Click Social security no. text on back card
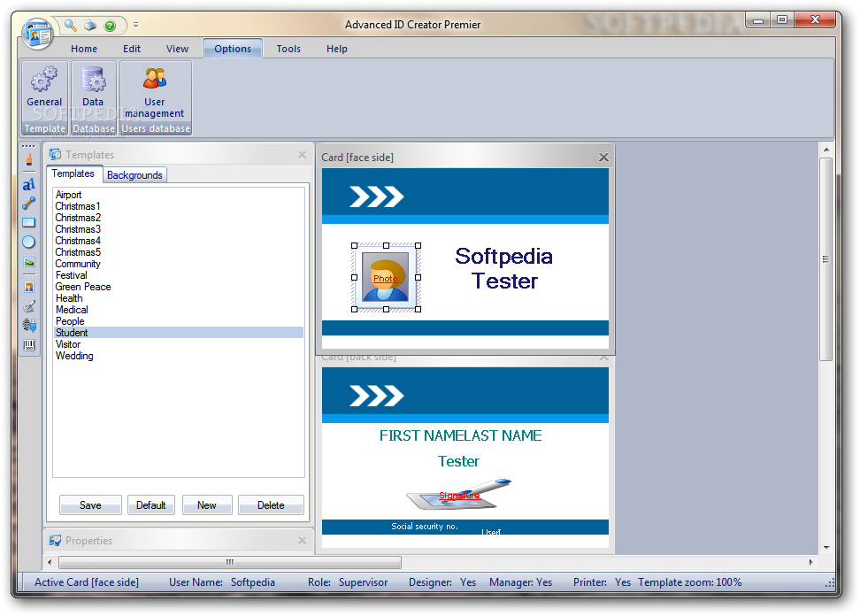Screen dimensions: 860x616 tap(425, 527)
